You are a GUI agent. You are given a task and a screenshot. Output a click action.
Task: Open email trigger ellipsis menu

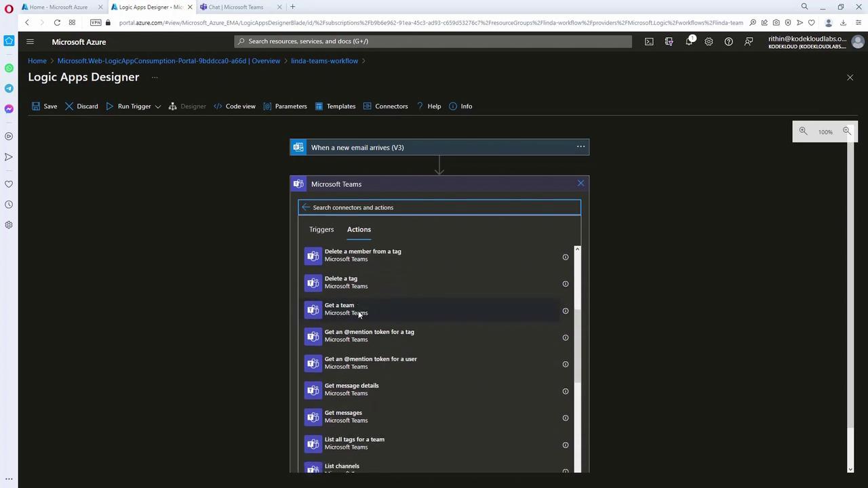pos(580,147)
